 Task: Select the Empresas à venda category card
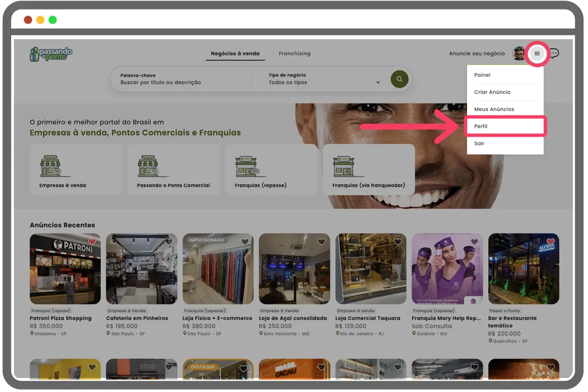(76, 169)
